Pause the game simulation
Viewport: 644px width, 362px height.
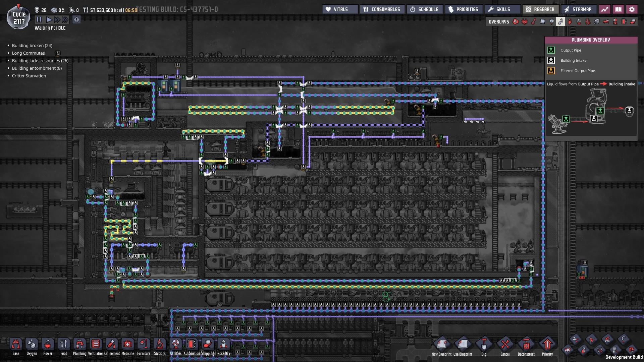tap(39, 20)
